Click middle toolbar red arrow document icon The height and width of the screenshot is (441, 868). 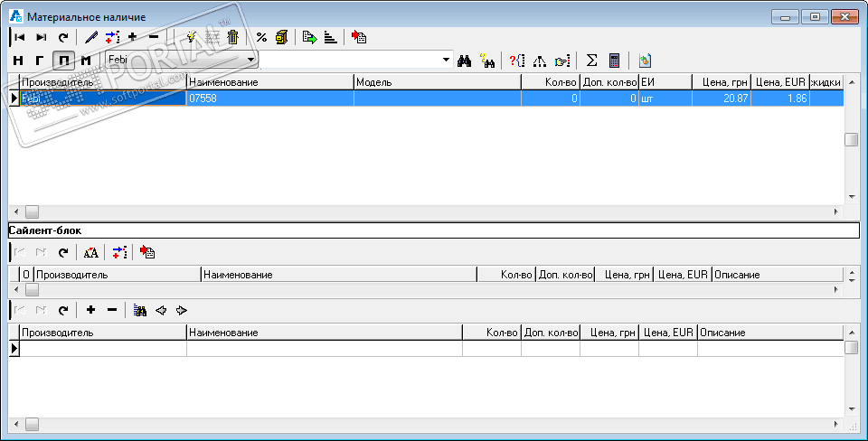tap(147, 253)
